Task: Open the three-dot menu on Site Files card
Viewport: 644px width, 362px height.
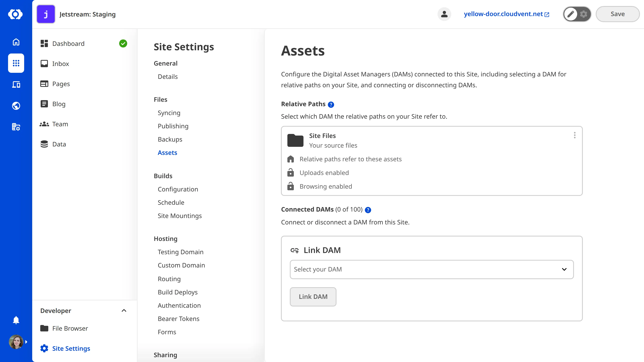Action: [575, 135]
